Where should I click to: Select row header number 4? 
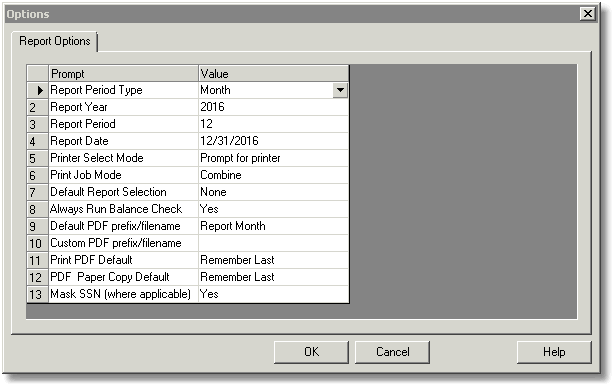[38, 141]
